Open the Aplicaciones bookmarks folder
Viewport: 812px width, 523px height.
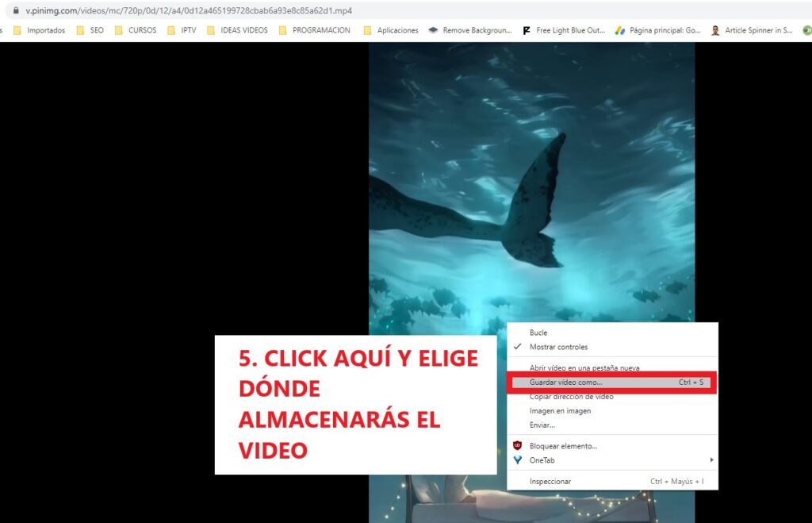tap(390, 31)
